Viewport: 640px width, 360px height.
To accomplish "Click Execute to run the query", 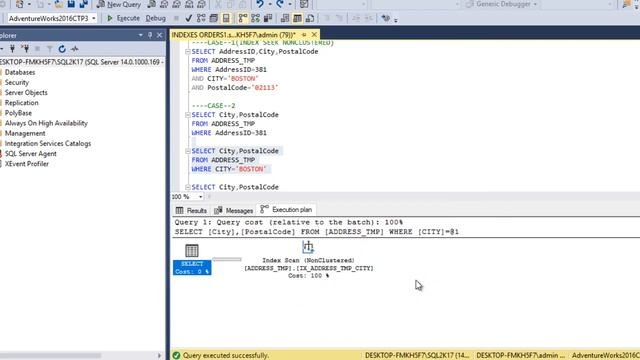I will (x=123, y=18).
